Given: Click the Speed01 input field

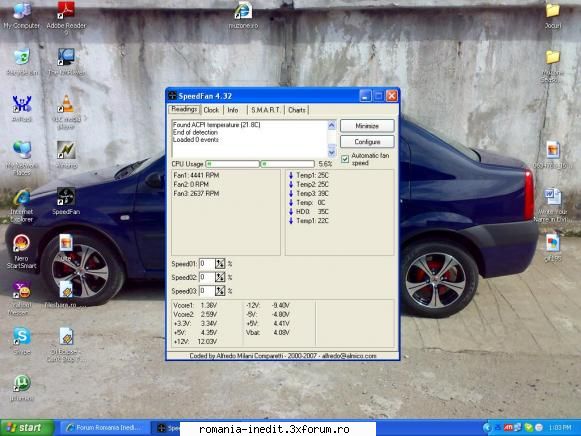Looking at the screenshot, I should pyautogui.click(x=207, y=264).
